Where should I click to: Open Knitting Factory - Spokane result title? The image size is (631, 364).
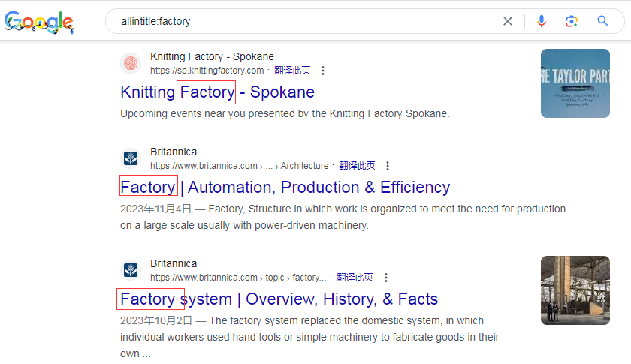(x=217, y=92)
